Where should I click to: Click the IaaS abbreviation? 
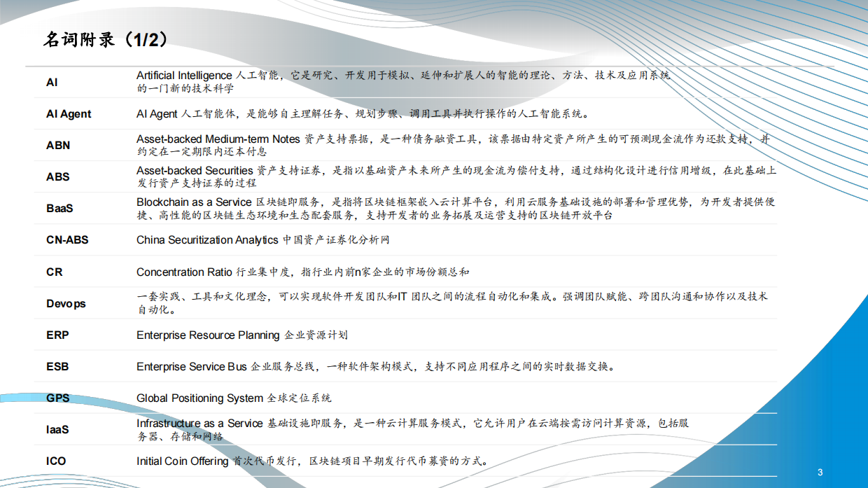point(57,430)
